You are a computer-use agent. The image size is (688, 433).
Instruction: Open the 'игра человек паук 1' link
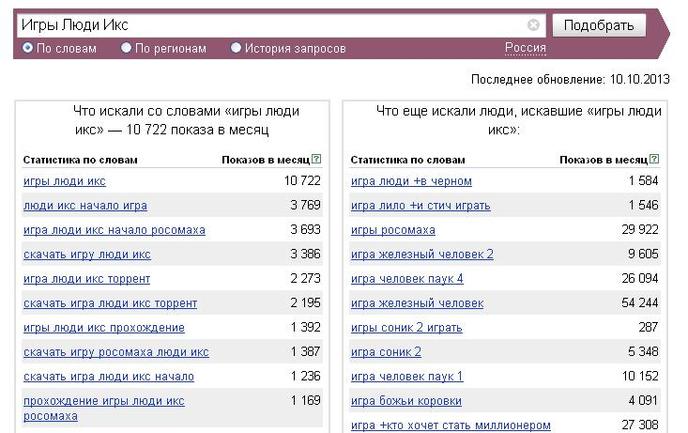[x=407, y=377]
